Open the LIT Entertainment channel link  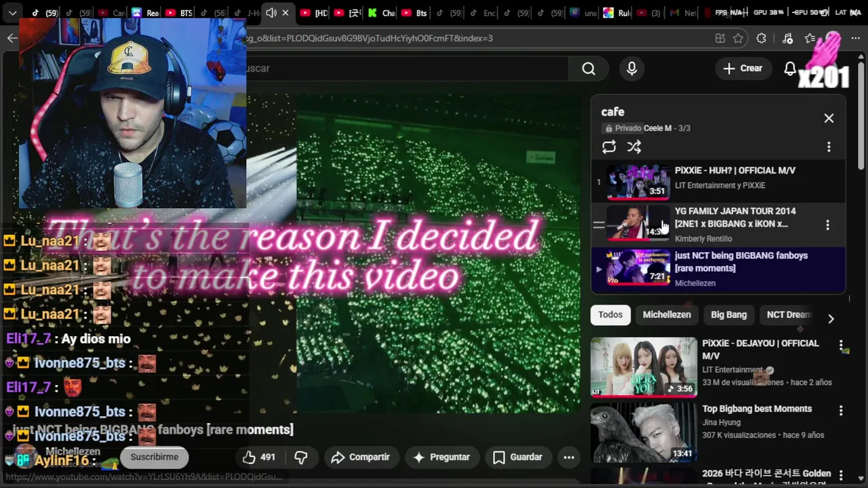732,369
